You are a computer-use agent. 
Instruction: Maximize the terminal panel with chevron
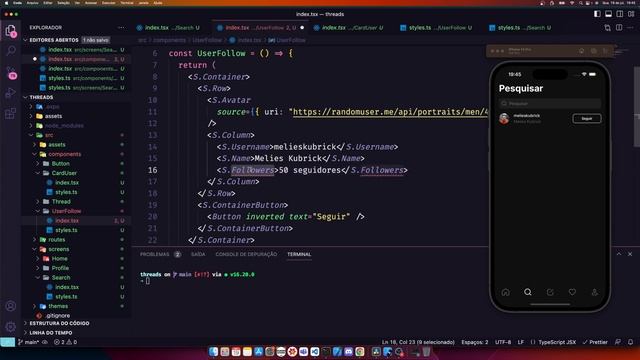tap(619, 254)
